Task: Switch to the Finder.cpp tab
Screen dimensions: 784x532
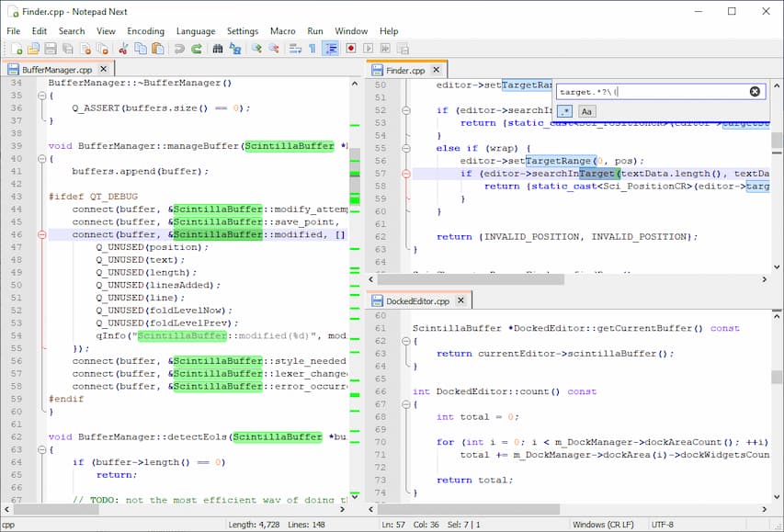Action: 405,71
